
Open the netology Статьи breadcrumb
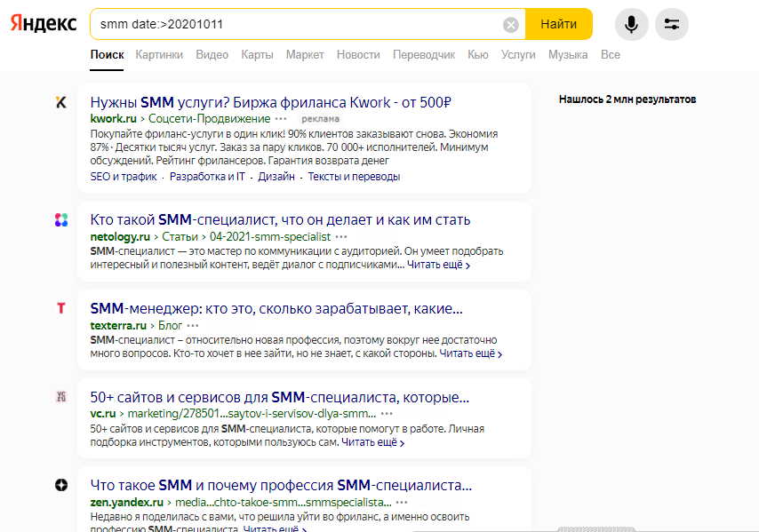pos(180,237)
